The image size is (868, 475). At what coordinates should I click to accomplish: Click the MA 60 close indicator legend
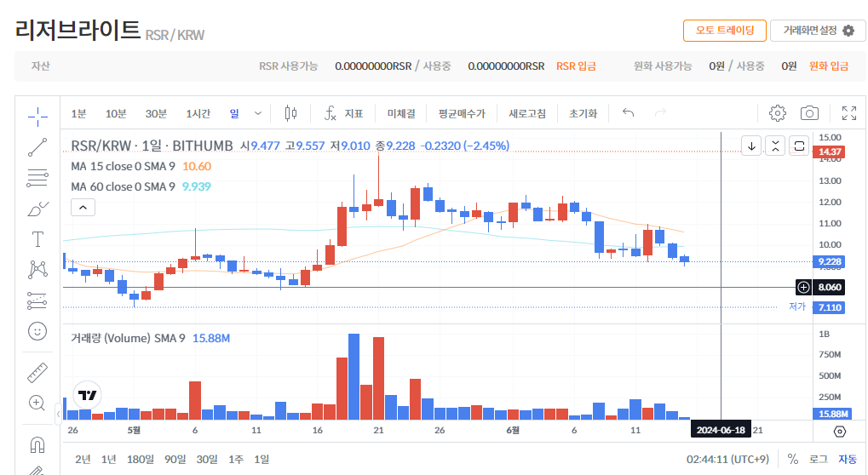pyautogui.click(x=123, y=187)
